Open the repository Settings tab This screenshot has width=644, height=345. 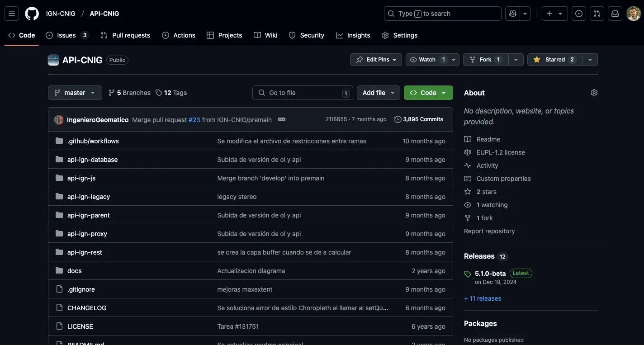point(399,35)
